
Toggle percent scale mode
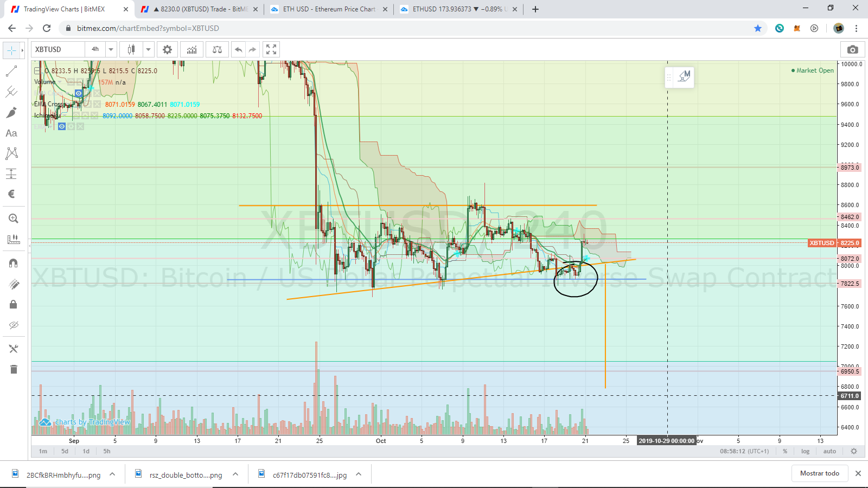[785, 451]
